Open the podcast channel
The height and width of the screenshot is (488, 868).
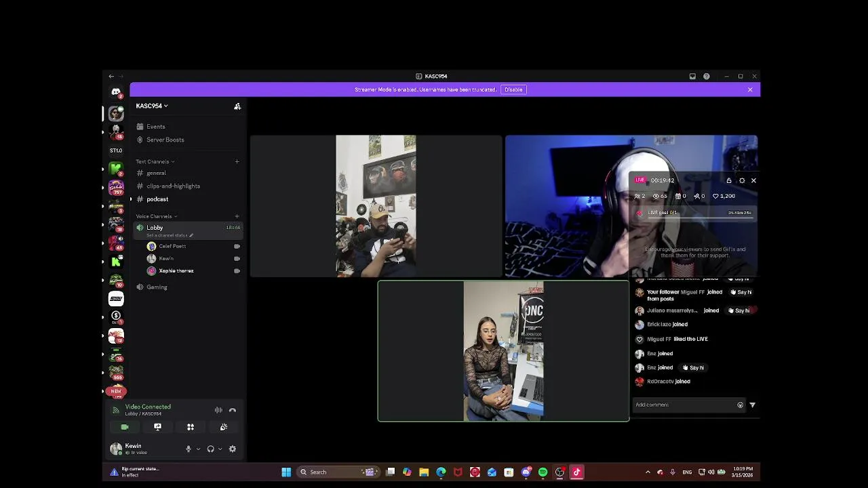tap(157, 199)
